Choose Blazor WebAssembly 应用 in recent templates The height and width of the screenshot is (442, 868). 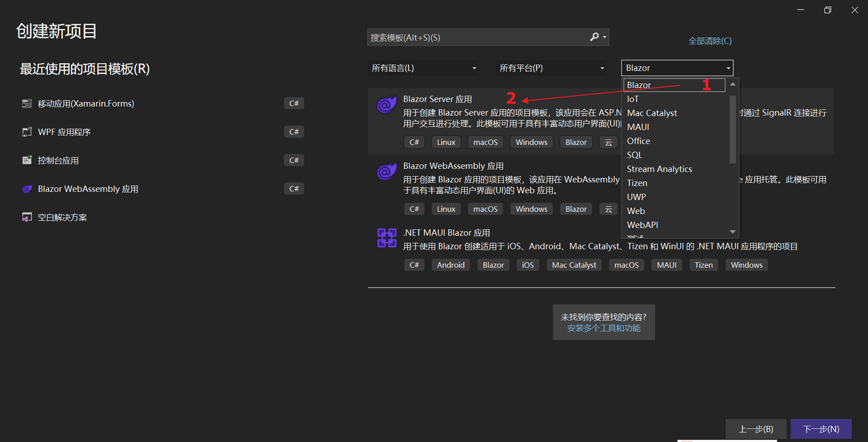coord(88,189)
